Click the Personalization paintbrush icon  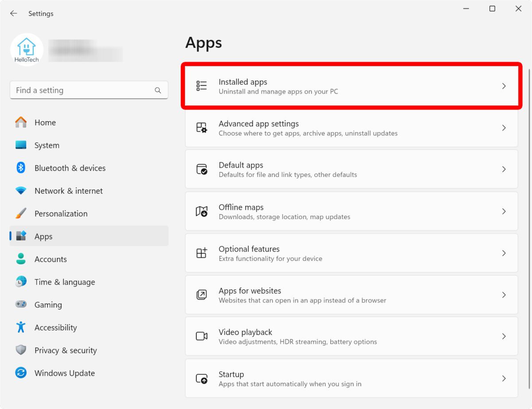click(x=21, y=213)
